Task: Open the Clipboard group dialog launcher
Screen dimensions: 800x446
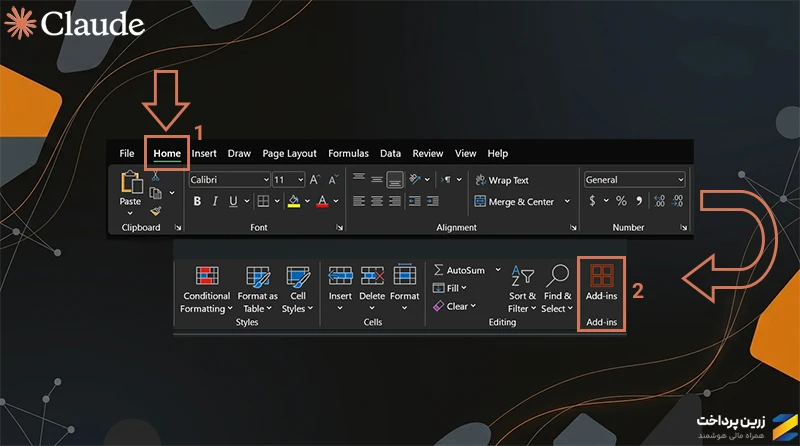Action: (x=178, y=228)
